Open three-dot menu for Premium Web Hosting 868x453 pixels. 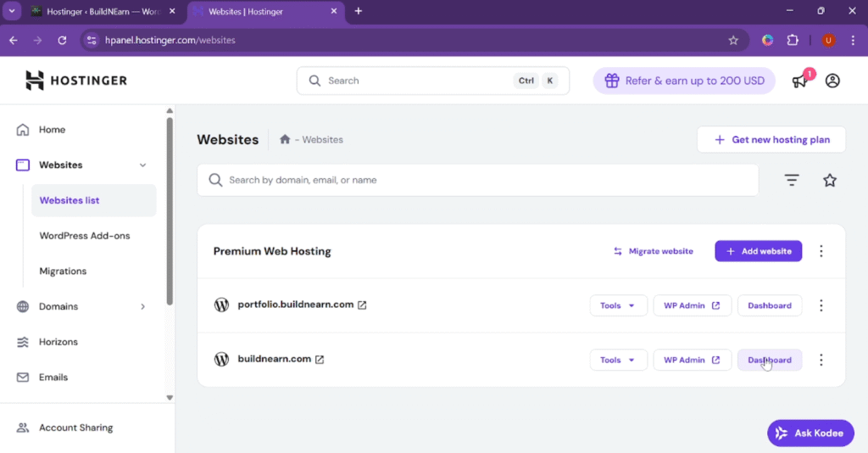coord(821,251)
